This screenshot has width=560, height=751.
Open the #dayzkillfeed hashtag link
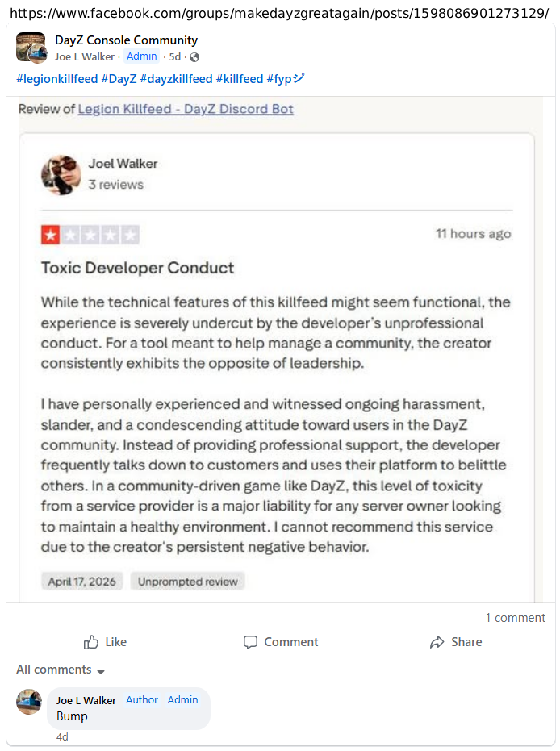(176, 79)
